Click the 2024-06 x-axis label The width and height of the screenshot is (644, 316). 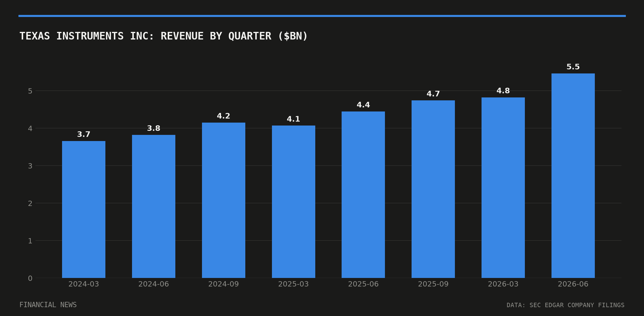154,284
